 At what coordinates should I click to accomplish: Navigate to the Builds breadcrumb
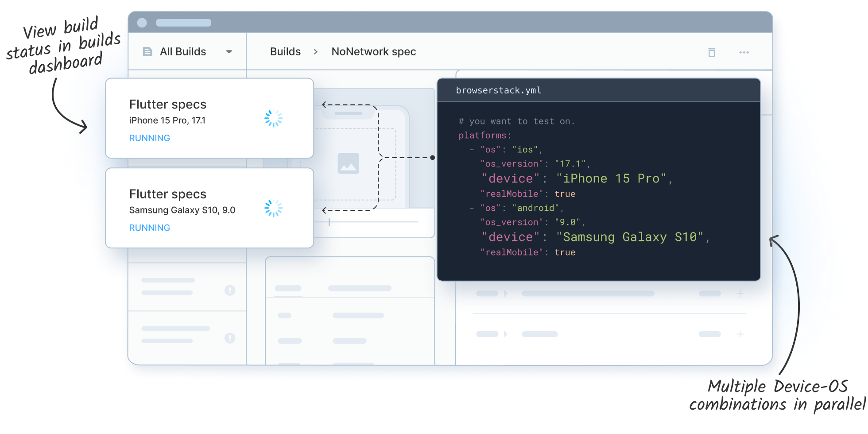[285, 51]
